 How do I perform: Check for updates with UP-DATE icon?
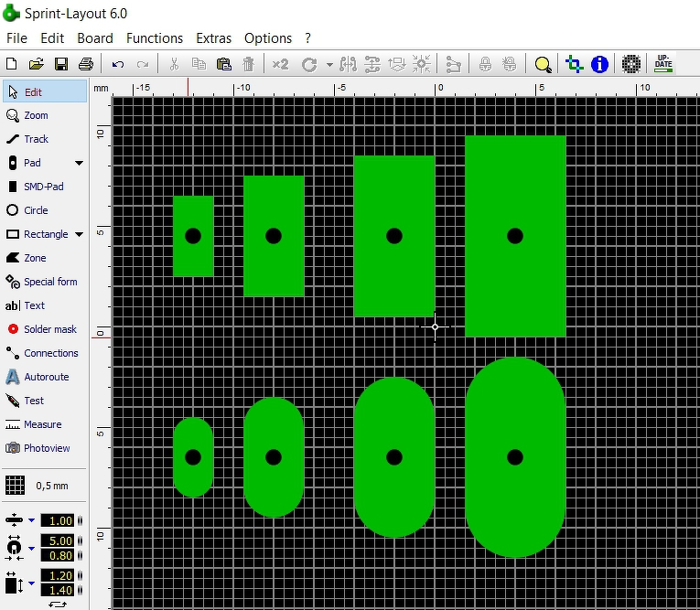(663, 64)
